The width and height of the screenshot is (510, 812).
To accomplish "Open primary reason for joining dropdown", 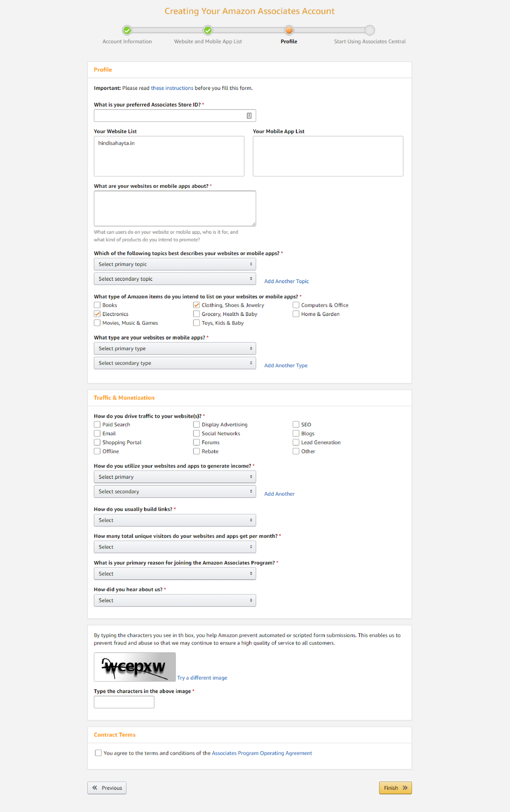I will [x=175, y=574].
